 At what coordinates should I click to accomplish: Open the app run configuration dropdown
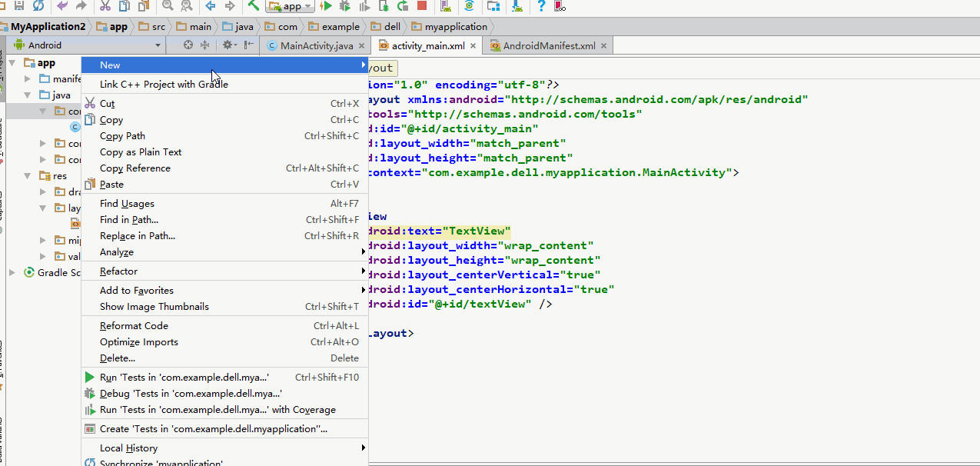click(x=291, y=6)
